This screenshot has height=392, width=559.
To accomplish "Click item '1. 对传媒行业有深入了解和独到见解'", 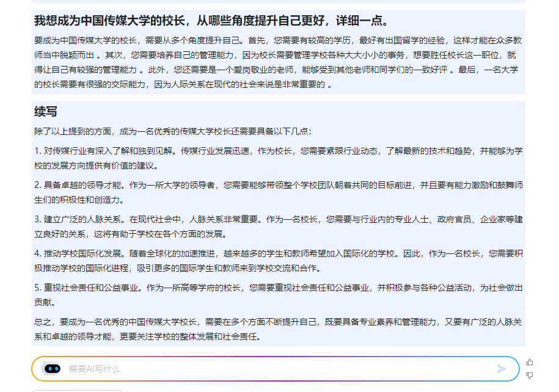I will [278, 158].
